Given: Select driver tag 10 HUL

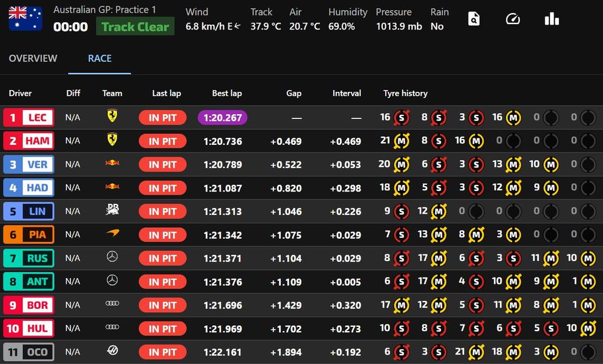Looking at the screenshot, I should coord(29,329).
